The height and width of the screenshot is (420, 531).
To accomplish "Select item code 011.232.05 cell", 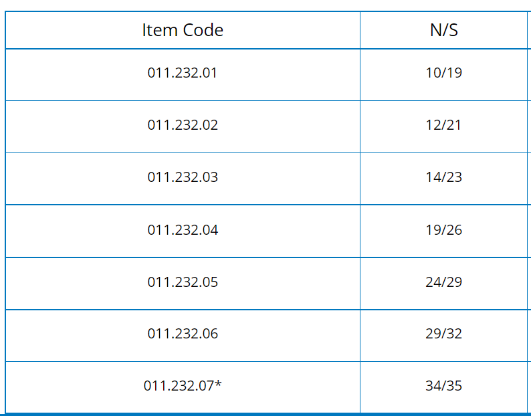I will (x=183, y=282).
